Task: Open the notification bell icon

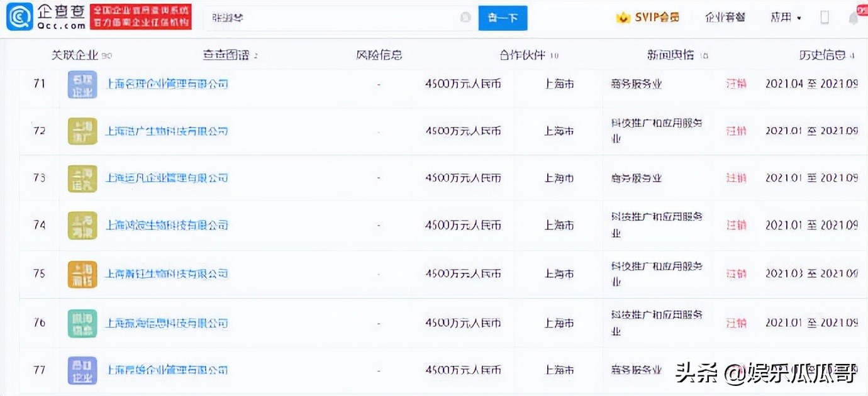Action: pos(853,18)
